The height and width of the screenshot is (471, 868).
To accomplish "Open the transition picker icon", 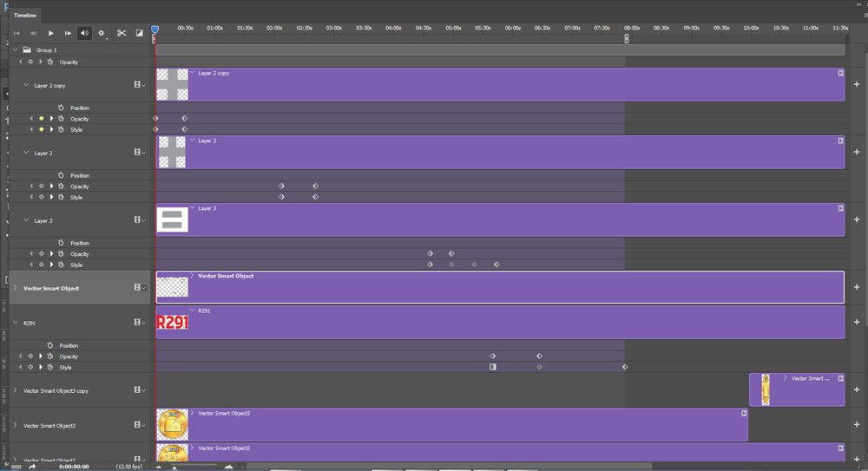I will 140,33.
